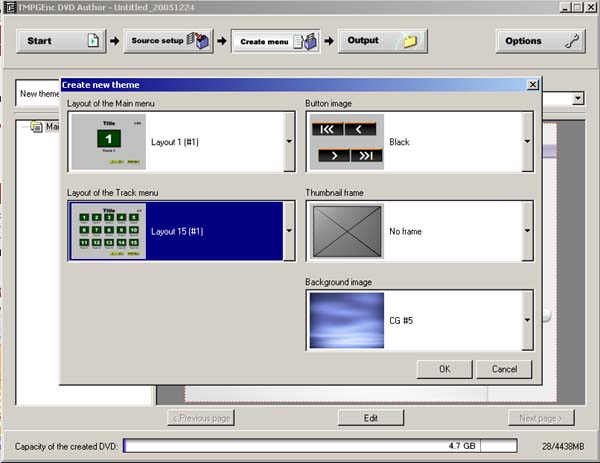Select the Layout 1 (#1) thumbnail
The image size is (600, 463).
[x=109, y=142]
